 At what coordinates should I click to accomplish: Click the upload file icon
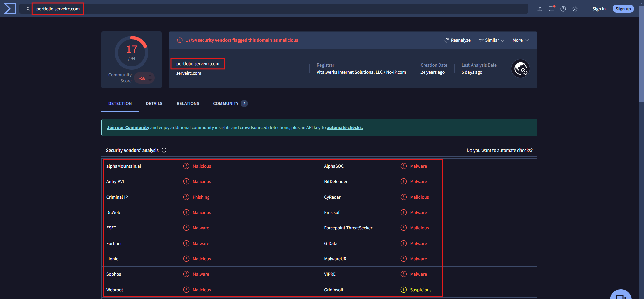pyautogui.click(x=540, y=9)
